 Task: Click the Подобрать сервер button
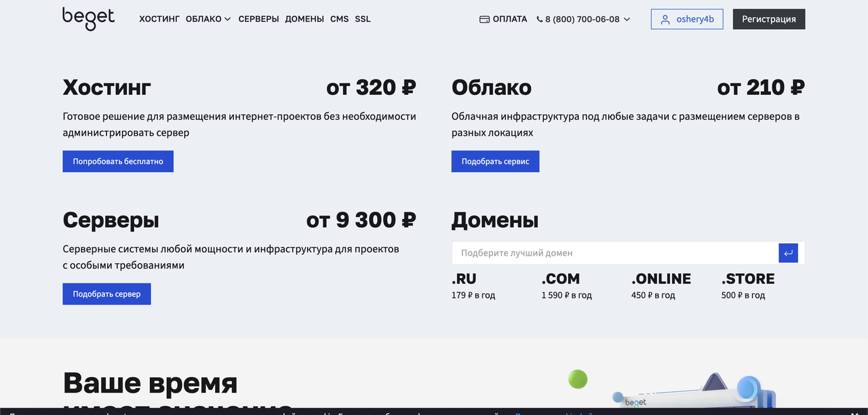click(x=107, y=294)
